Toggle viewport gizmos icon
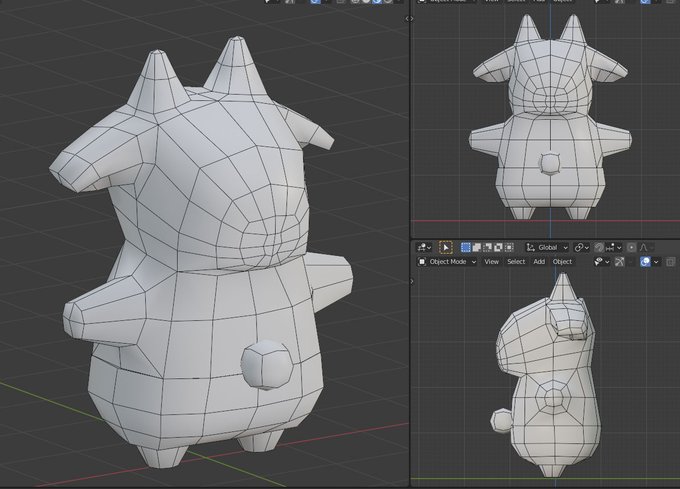 619,262
